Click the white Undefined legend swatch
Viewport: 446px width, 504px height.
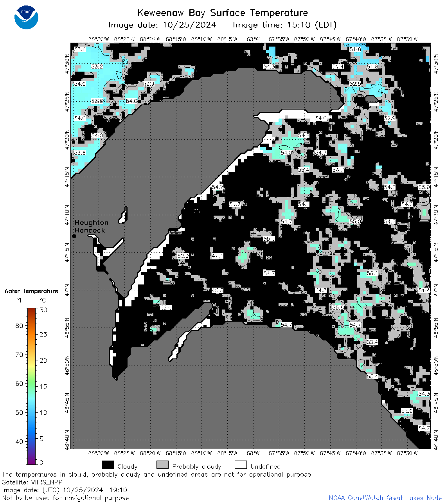(241, 465)
